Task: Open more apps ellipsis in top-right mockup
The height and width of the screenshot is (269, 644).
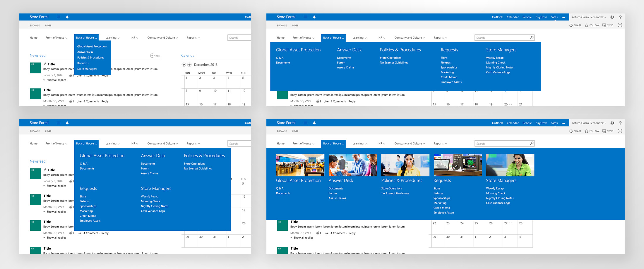Action: pos(563,17)
